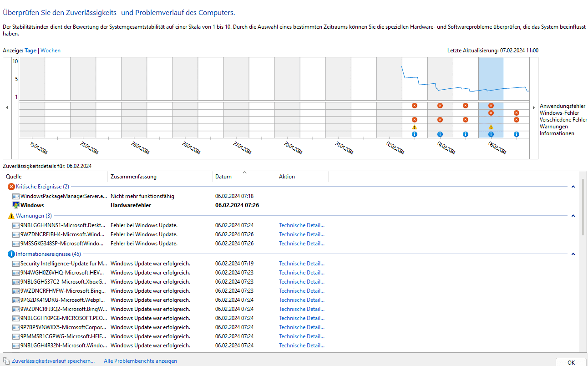
Task: Click the app icon beside WindowsPackageManagerServer row
Action: click(x=16, y=196)
